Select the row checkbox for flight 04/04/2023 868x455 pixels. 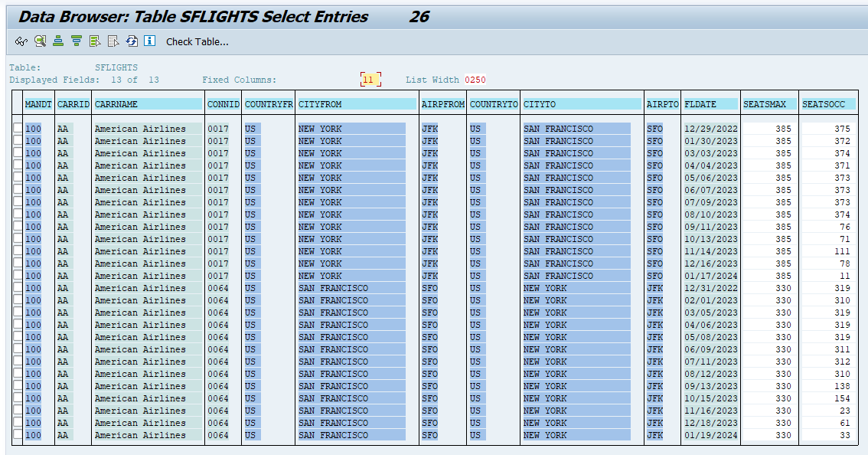[x=18, y=165]
